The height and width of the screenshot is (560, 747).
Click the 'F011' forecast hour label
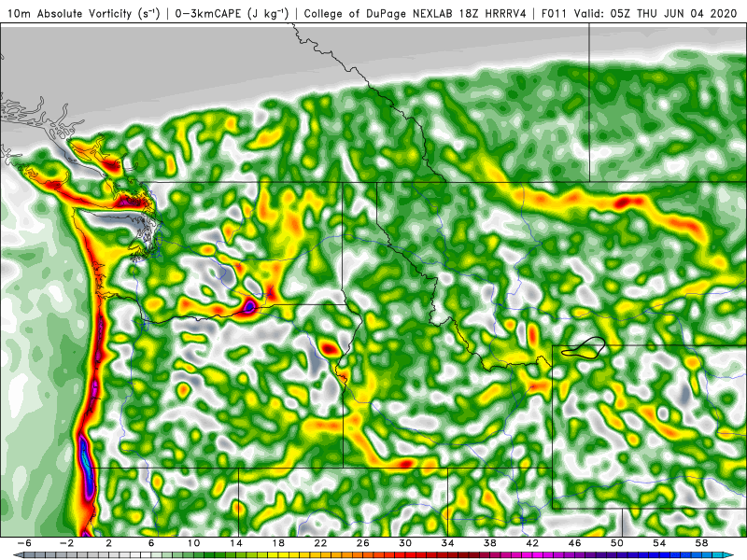[555, 14]
